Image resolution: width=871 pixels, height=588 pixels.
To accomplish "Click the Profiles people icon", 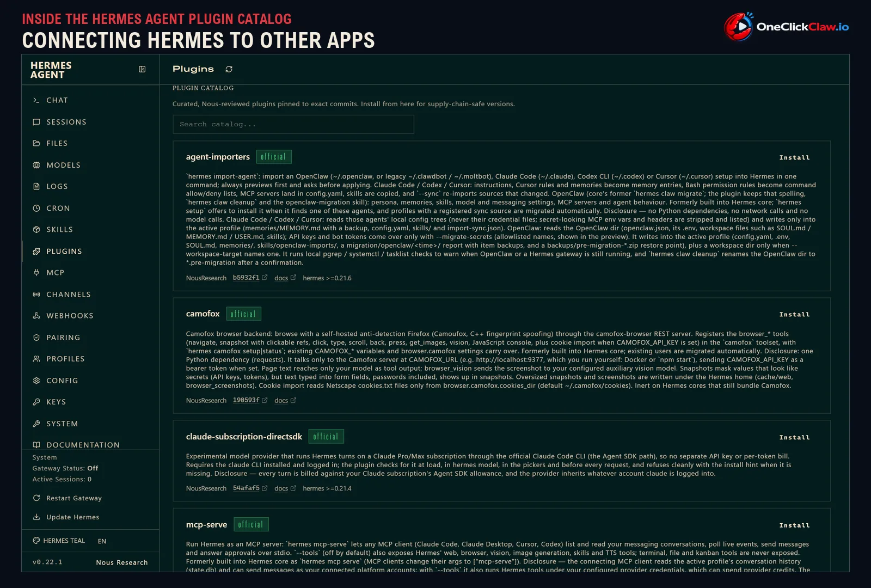I will [x=36, y=359].
